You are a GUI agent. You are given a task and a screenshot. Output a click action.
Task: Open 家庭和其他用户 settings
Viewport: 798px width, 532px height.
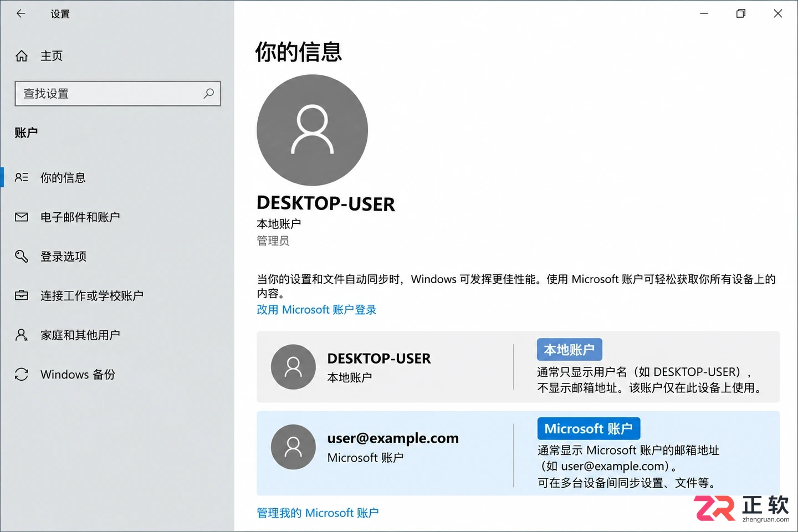point(80,335)
